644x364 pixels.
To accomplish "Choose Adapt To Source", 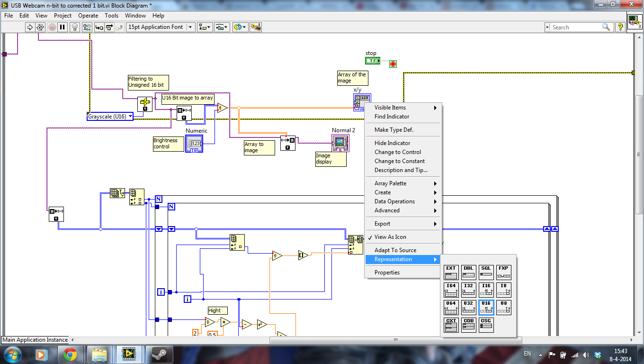I will tap(403, 250).
